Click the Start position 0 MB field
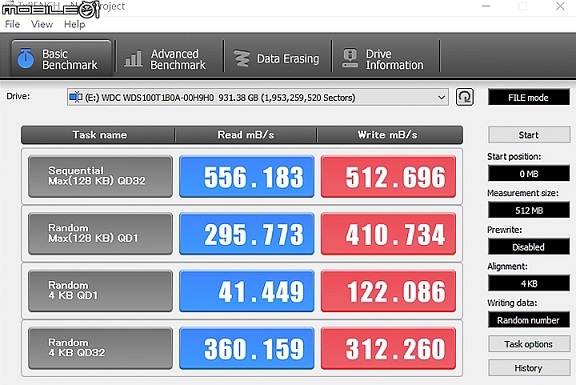This screenshot has width=576, height=385. click(x=529, y=173)
